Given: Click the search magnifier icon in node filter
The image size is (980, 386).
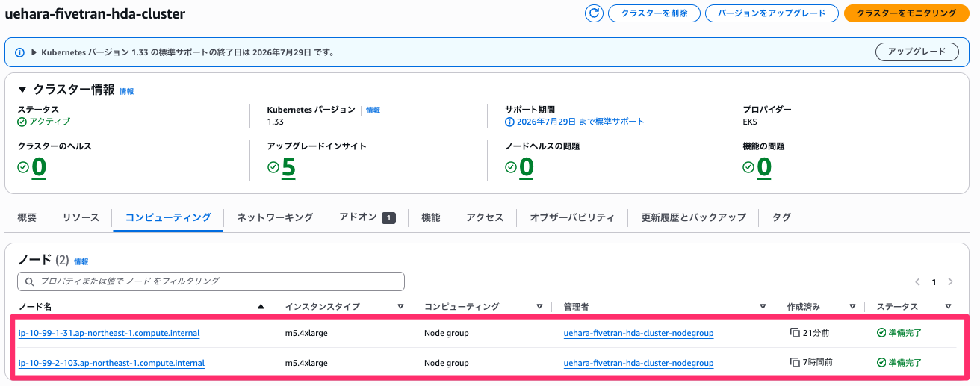Looking at the screenshot, I should pyautogui.click(x=30, y=281).
